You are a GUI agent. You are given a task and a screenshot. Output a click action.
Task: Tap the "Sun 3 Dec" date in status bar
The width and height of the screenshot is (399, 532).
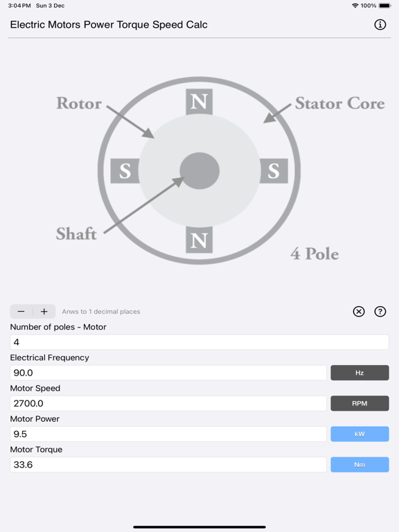pos(50,6)
